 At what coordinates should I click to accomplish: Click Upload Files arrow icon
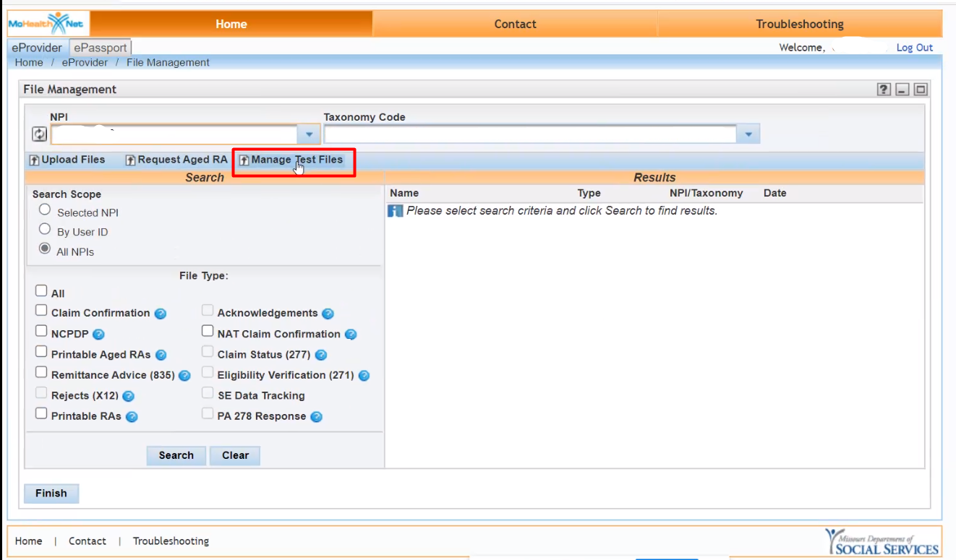(x=34, y=160)
